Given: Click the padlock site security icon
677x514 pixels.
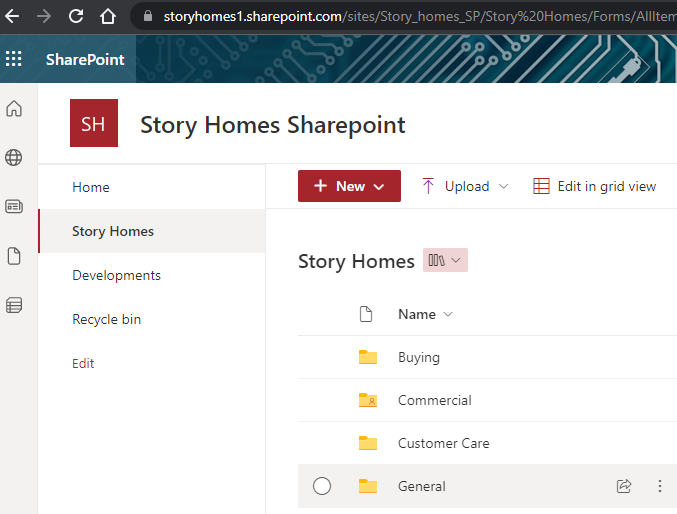Looking at the screenshot, I should (x=148, y=16).
